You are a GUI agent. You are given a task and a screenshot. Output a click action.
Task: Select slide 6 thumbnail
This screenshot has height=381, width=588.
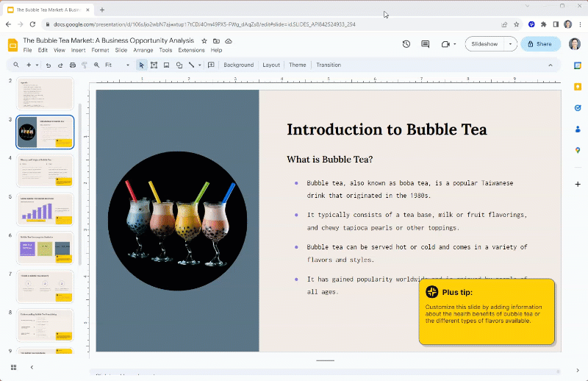pyautogui.click(x=45, y=248)
